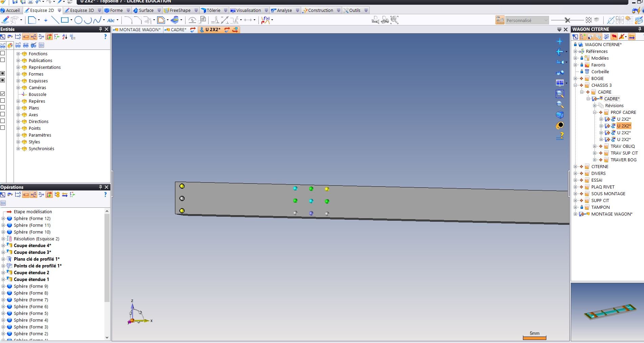Select the PLAQ RIVET folder
Image resolution: width=644 pixels, height=343 pixels.
[x=603, y=187]
